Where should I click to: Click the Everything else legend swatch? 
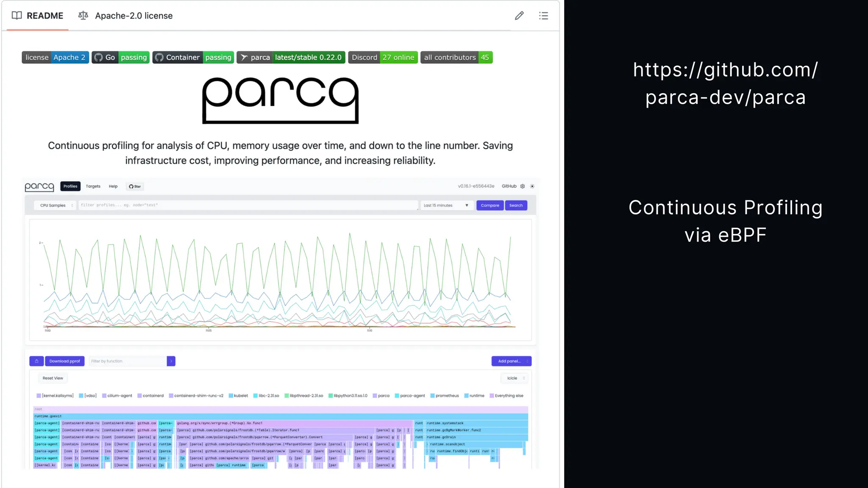pos(492,396)
